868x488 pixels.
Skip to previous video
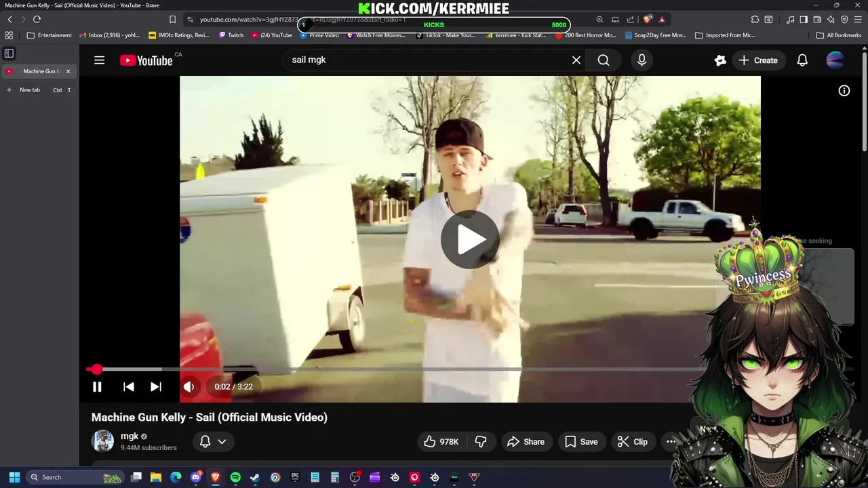point(128,387)
